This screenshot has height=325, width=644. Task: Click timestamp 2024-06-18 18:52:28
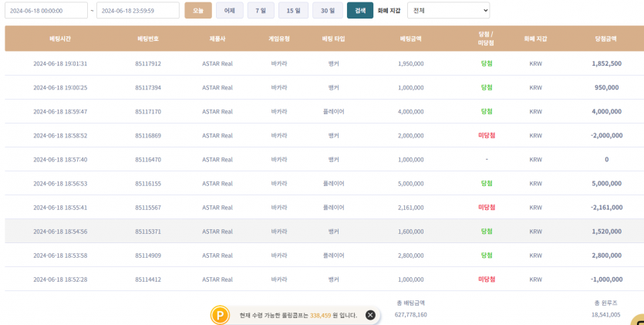[x=60, y=279]
